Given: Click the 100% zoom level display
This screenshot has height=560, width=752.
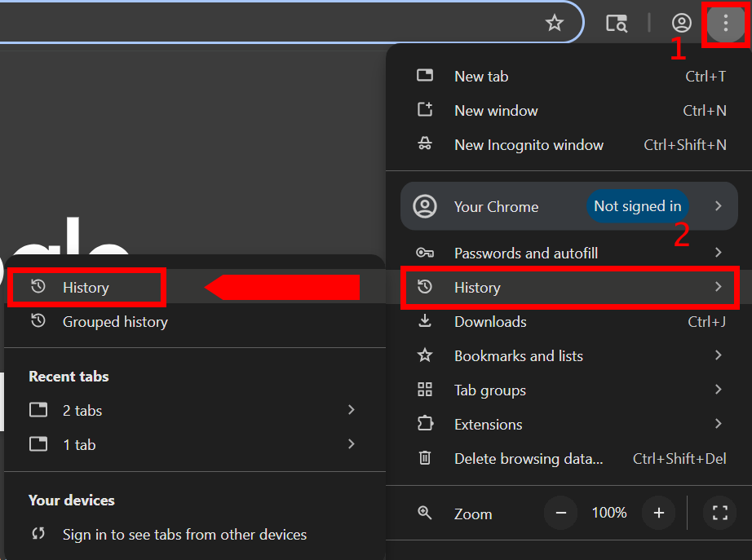Looking at the screenshot, I should (x=608, y=514).
